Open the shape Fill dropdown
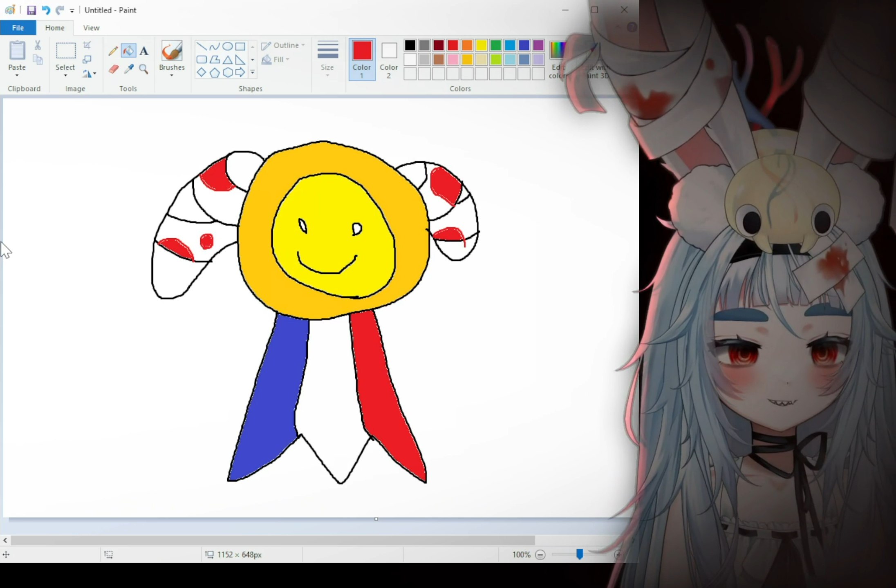 click(x=276, y=60)
